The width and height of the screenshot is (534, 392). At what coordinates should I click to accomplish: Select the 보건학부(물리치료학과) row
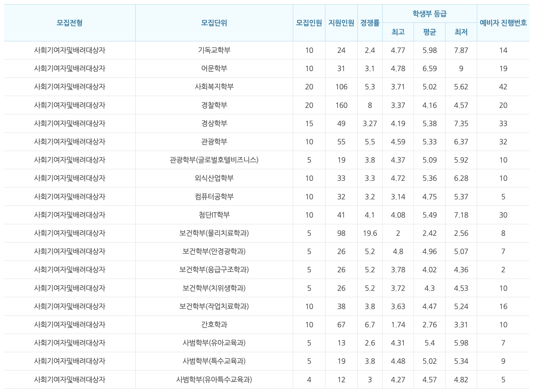[213, 233]
